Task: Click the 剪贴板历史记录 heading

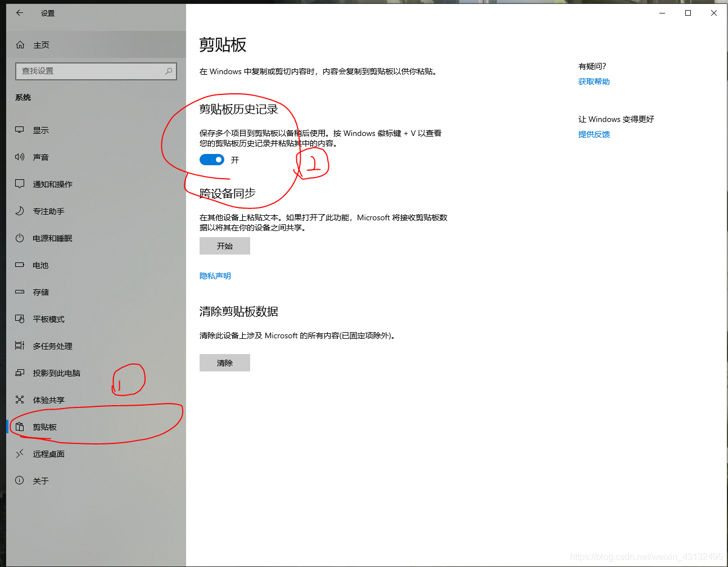Action: (x=239, y=109)
